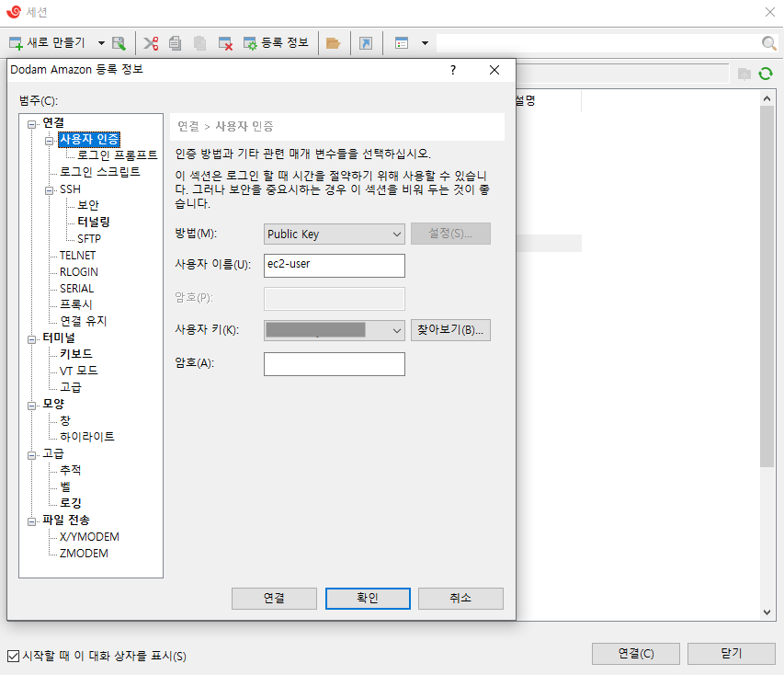Collapse the 연결 tree node
This screenshot has height=675, width=784.
coord(32,124)
